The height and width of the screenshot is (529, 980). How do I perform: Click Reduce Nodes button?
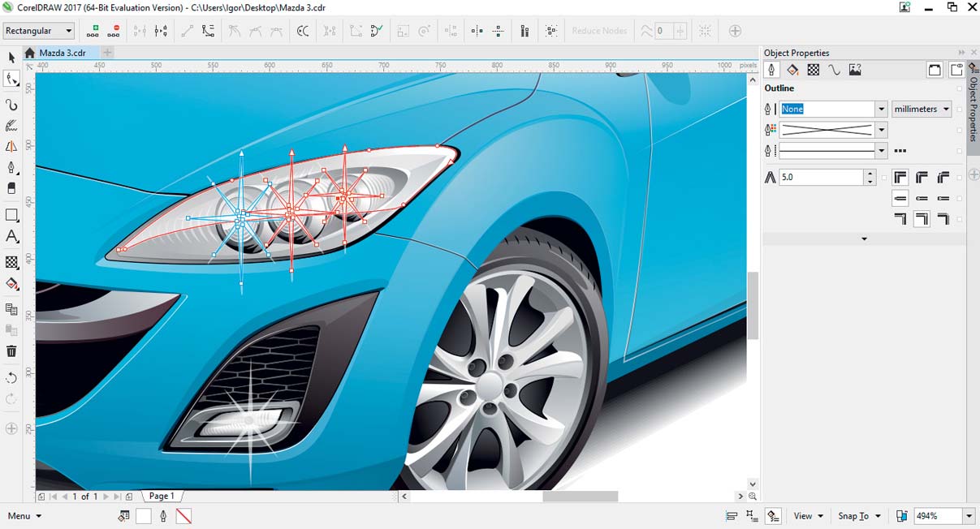pos(599,31)
